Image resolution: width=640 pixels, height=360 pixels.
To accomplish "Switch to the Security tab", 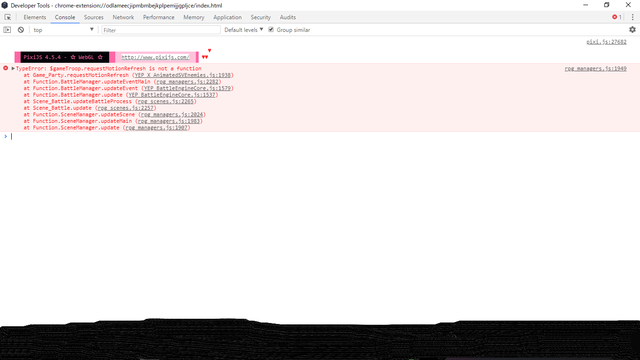I will [x=260, y=17].
